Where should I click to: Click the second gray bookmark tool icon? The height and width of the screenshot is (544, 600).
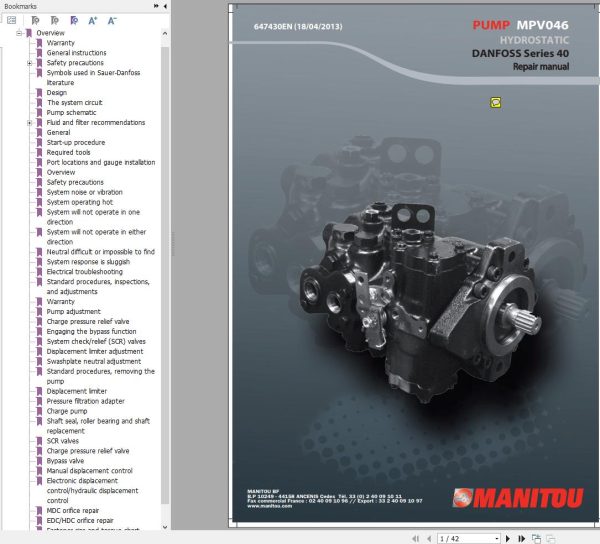55,20
